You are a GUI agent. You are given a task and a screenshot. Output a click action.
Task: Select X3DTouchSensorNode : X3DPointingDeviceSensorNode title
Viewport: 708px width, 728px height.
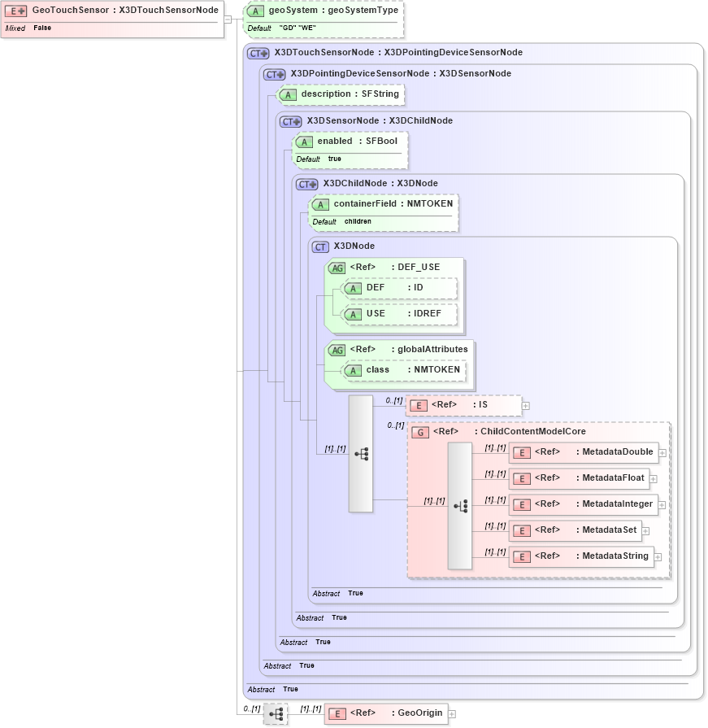[398, 52]
